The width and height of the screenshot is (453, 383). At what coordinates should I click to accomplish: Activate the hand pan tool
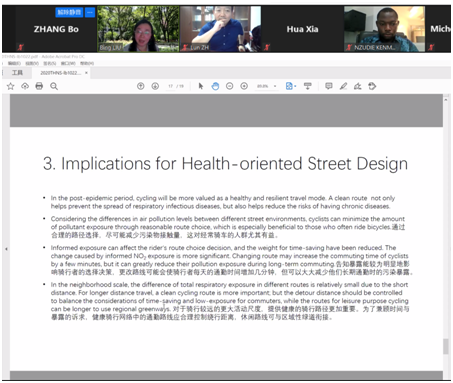(215, 86)
